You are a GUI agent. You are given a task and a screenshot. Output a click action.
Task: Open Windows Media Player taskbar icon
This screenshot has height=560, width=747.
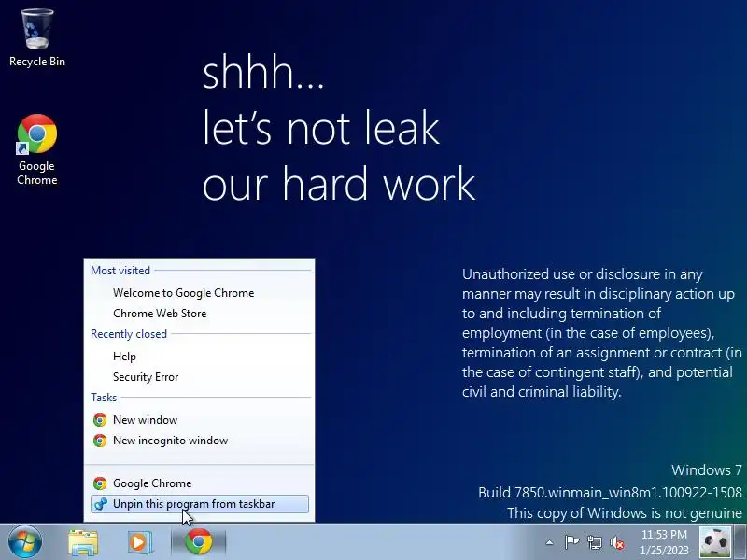[139, 542]
